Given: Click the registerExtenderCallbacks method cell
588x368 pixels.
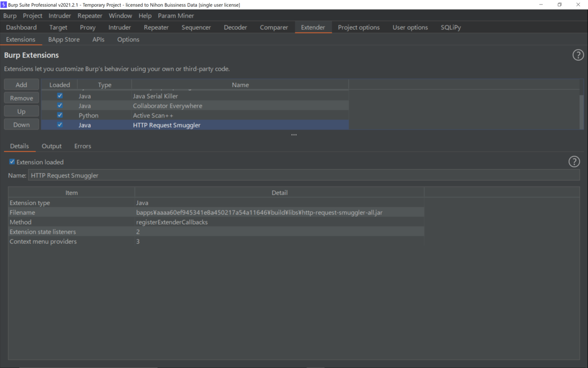Looking at the screenshot, I should (279, 222).
